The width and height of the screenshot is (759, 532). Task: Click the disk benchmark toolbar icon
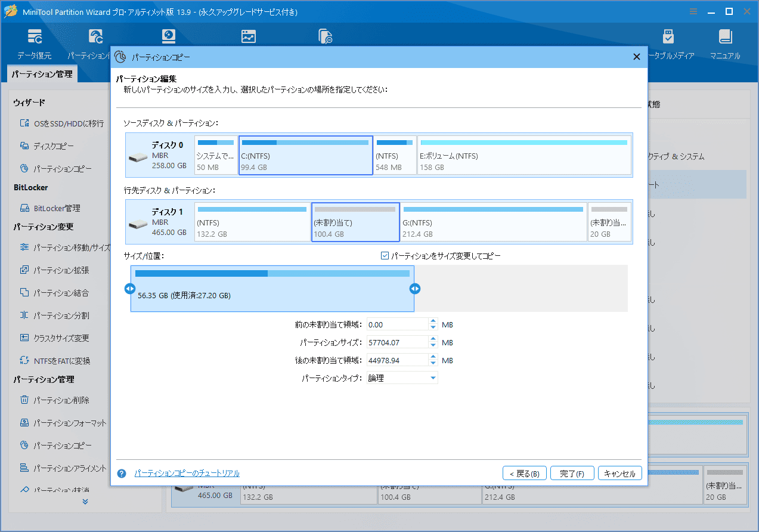click(169, 37)
